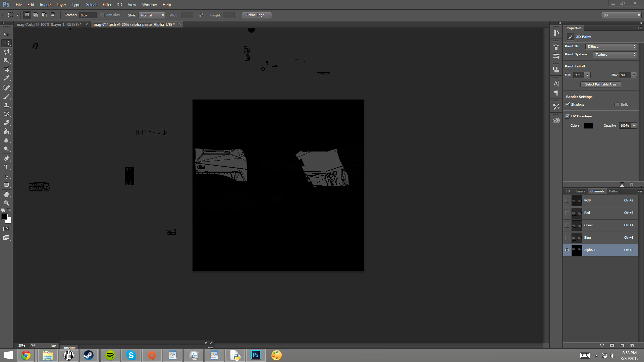Select the Brush tool
This screenshot has height=362, width=644.
pos(6,97)
